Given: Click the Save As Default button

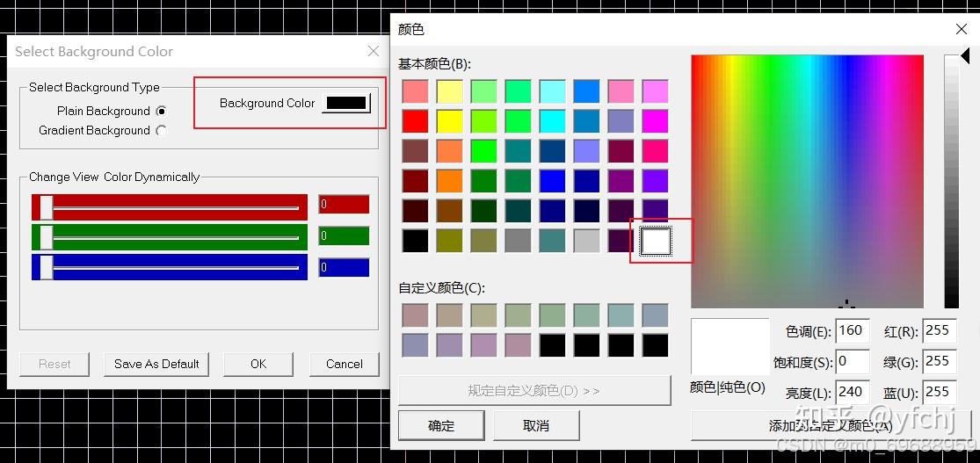Looking at the screenshot, I should coord(156,365).
